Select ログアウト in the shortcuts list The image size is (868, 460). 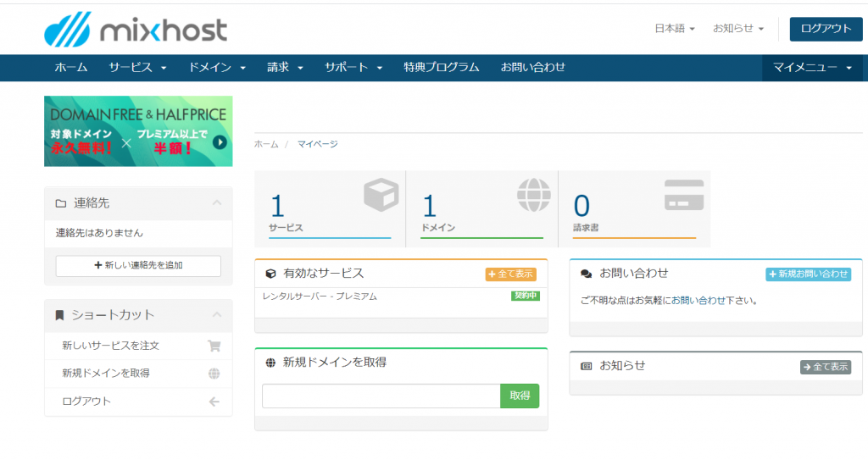(x=138, y=402)
